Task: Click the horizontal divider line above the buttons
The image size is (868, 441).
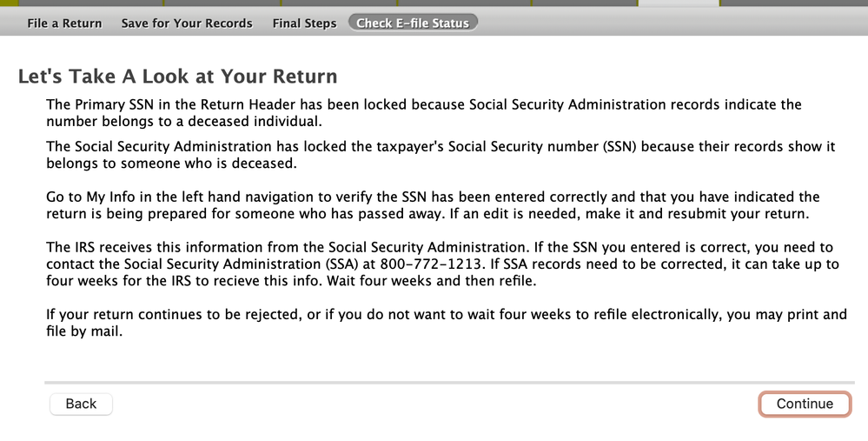Action: tap(449, 382)
